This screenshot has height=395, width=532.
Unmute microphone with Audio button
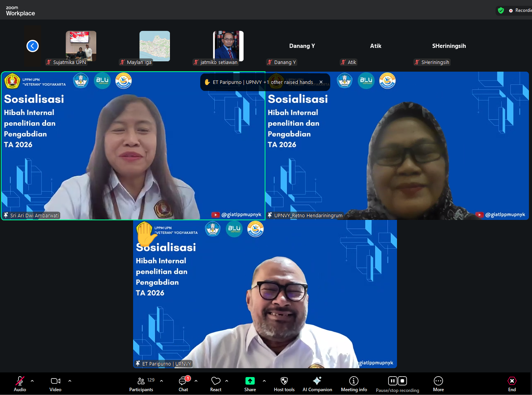20,384
